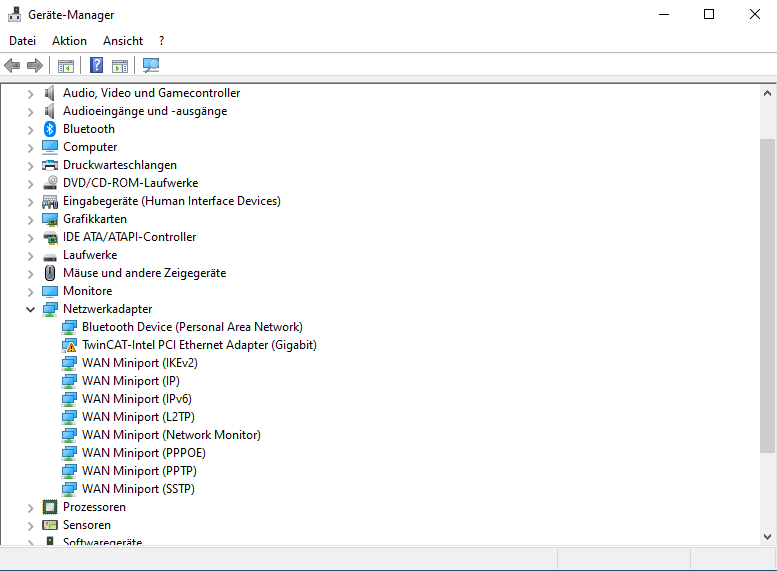
Task: Toggle the action pane toolbar icon
Action: tap(120, 65)
